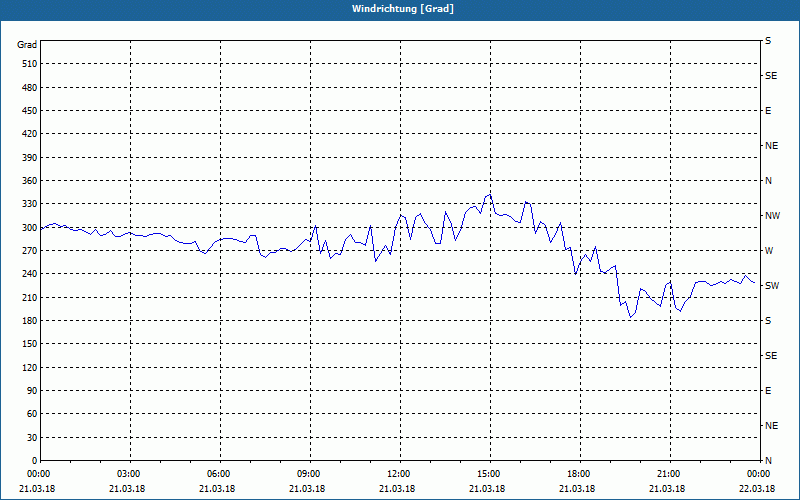Select the 06:00 time label
This screenshot has width=800, height=500.
(218, 474)
